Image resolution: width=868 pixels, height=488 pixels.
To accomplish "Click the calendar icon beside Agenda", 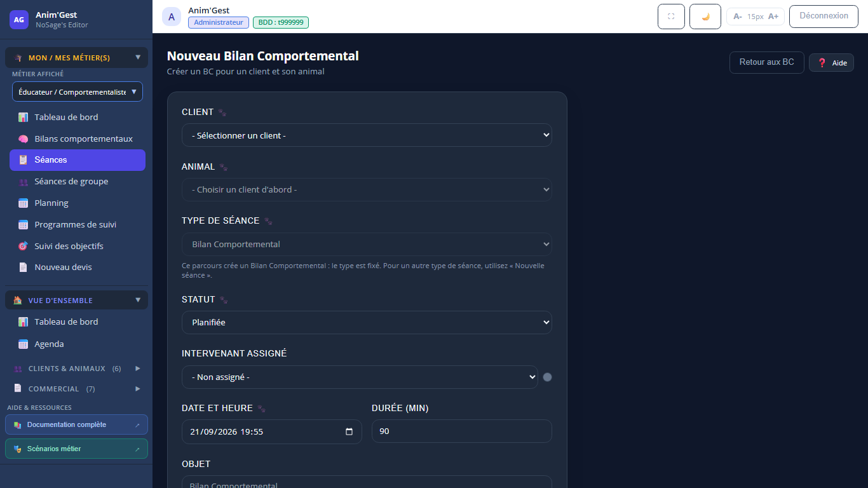I will pos(23,344).
